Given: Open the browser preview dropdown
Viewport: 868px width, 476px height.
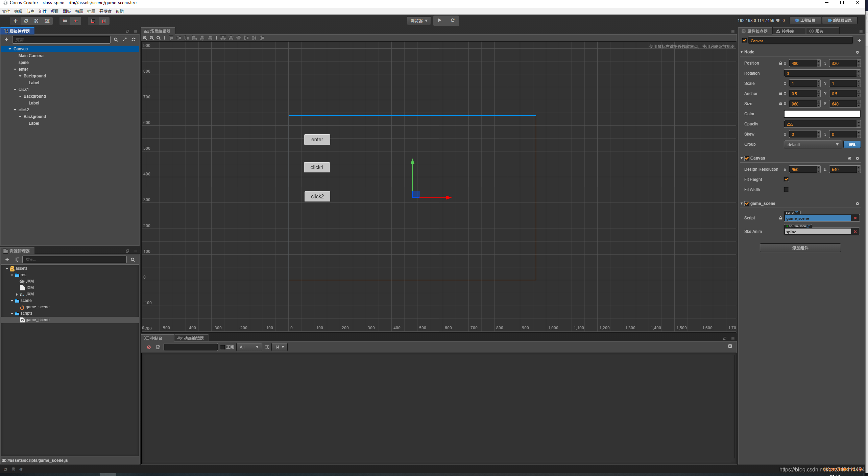Looking at the screenshot, I should coord(419,21).
